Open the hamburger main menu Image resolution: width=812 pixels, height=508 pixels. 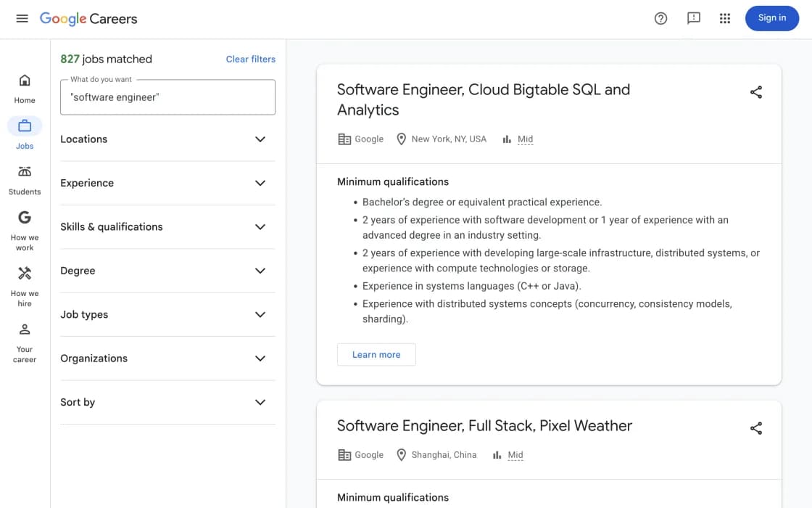pyautogui.click(x=22, y=19)
